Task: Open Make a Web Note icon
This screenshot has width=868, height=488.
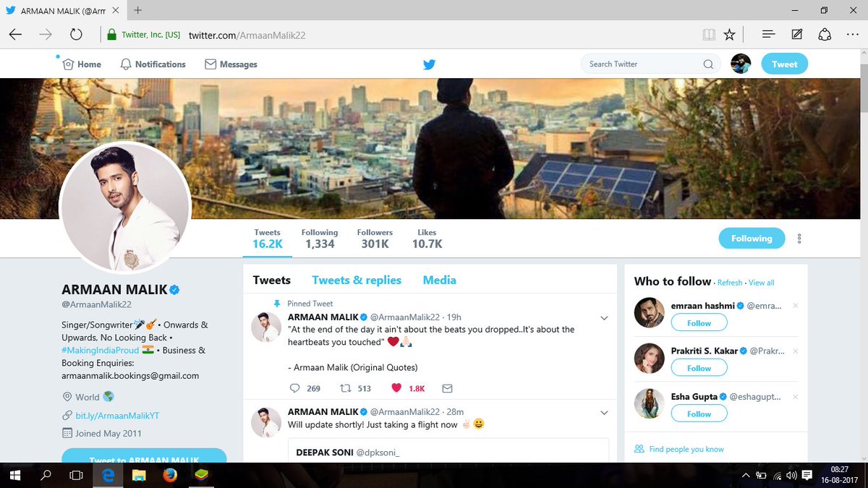Action: point(796,35)
